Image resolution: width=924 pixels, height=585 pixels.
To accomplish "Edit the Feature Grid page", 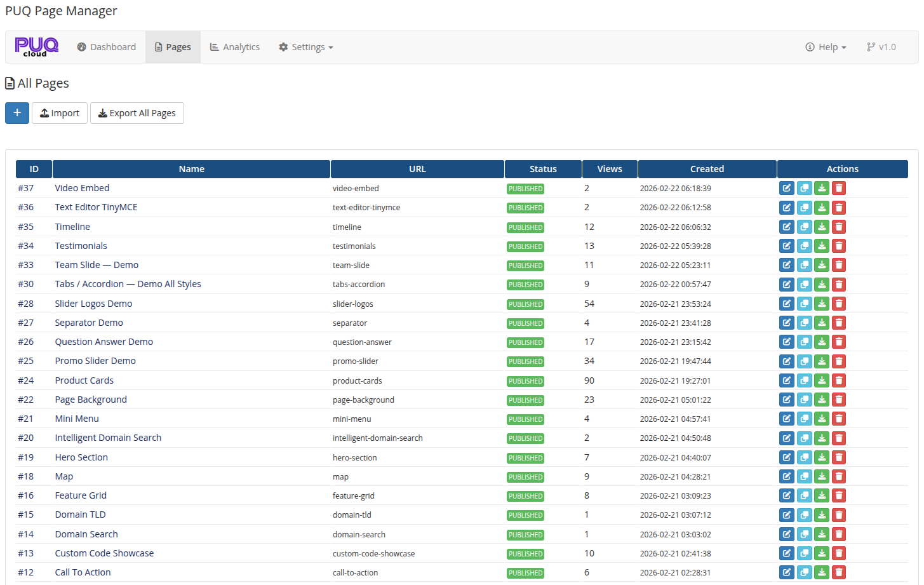I will 787,495.
